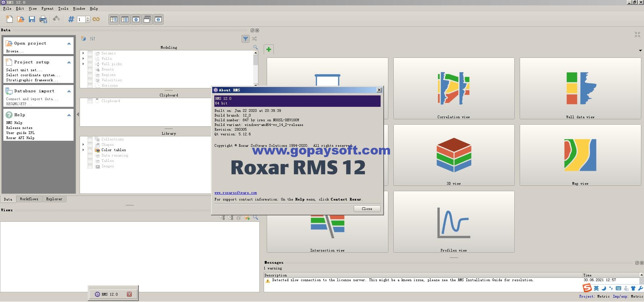Open the www.roxarsoftware.com link
This screenshot has height=302, width=644.
(235, 193)
